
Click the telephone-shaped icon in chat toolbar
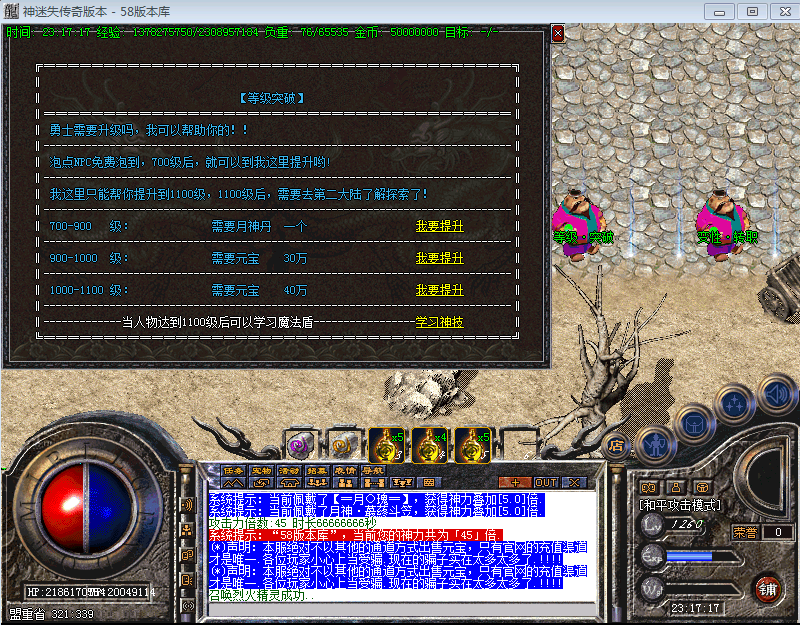pyautogui.click(x=289, y=483)
